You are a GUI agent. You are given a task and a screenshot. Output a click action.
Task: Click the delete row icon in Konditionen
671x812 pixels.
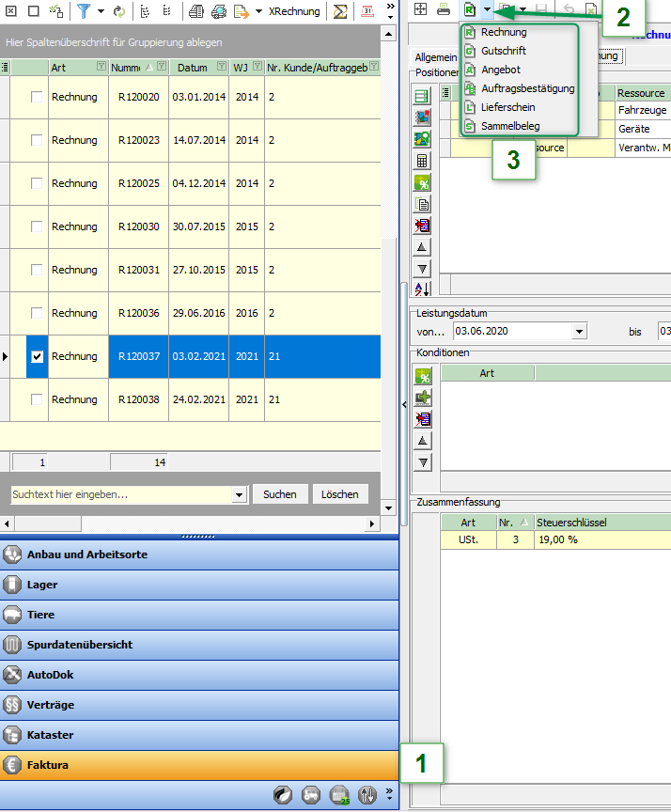(x=423, y=419)
